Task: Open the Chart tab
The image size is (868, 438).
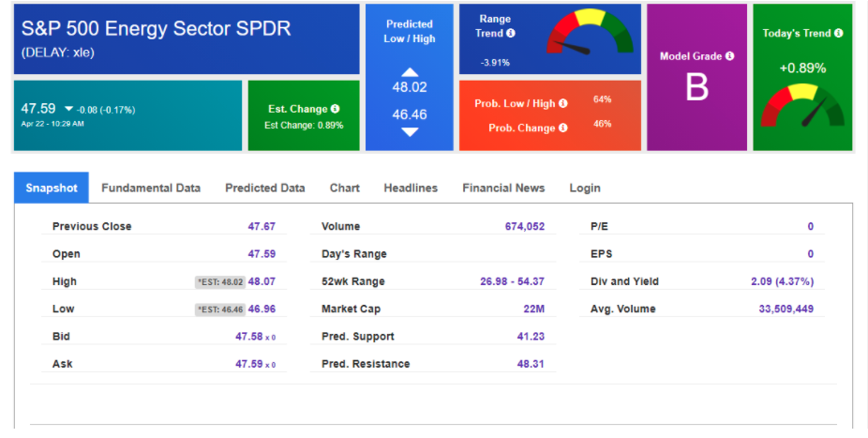Action: tap(345, 188)
